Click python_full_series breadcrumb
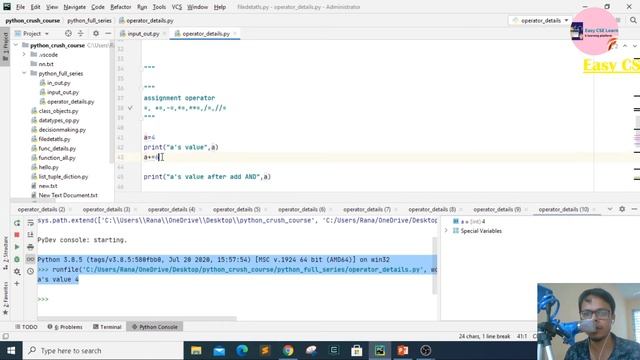Screen dimensions: 640x360 point(89,20)
